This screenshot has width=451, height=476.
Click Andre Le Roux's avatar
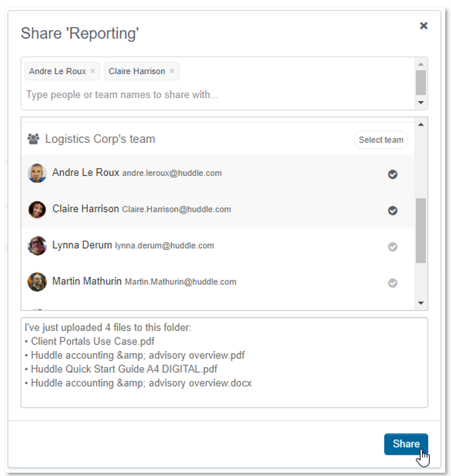coord(37,173)
